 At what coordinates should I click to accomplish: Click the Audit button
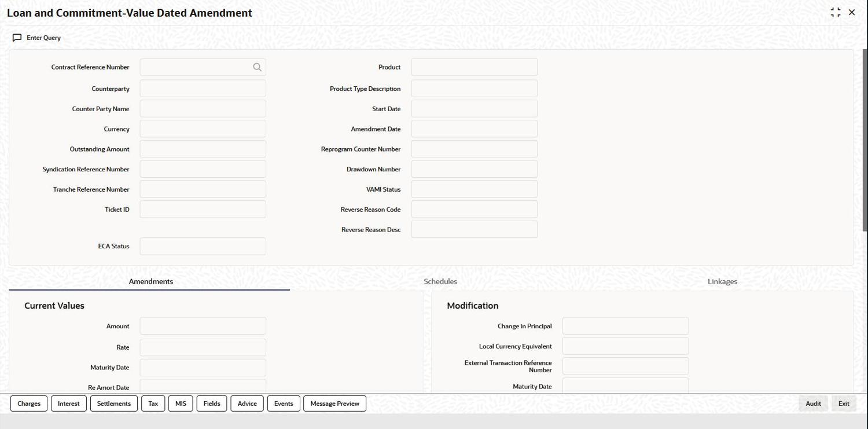click(813, 404)
